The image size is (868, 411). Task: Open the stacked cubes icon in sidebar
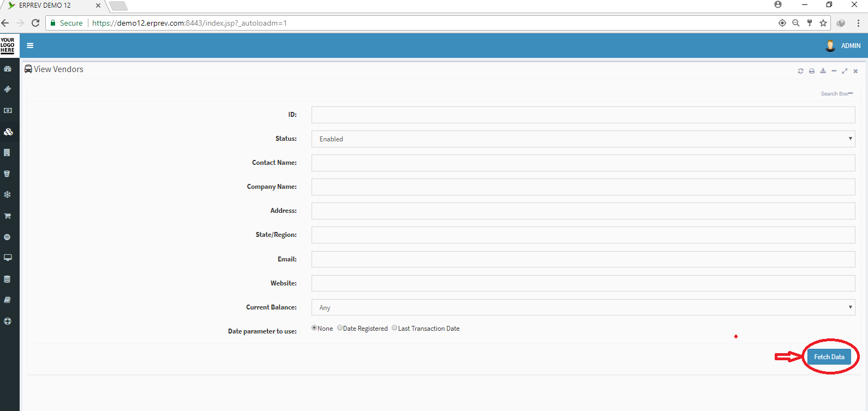(8, 132)
